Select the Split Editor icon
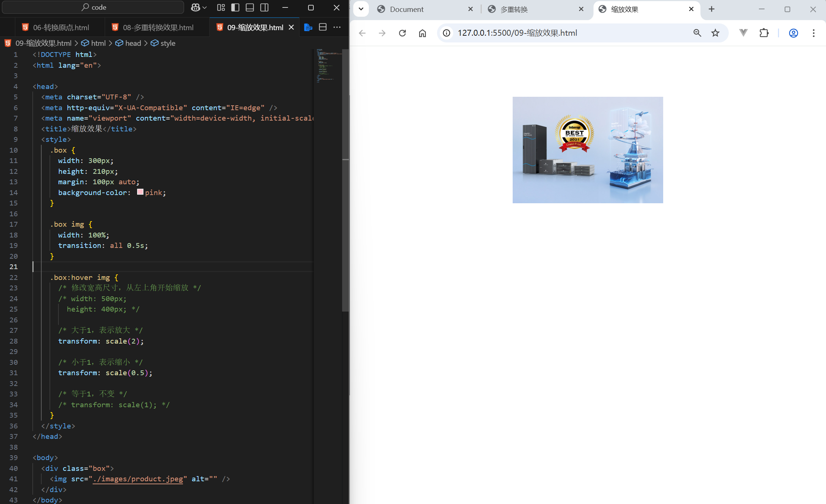 coord(322,27)
